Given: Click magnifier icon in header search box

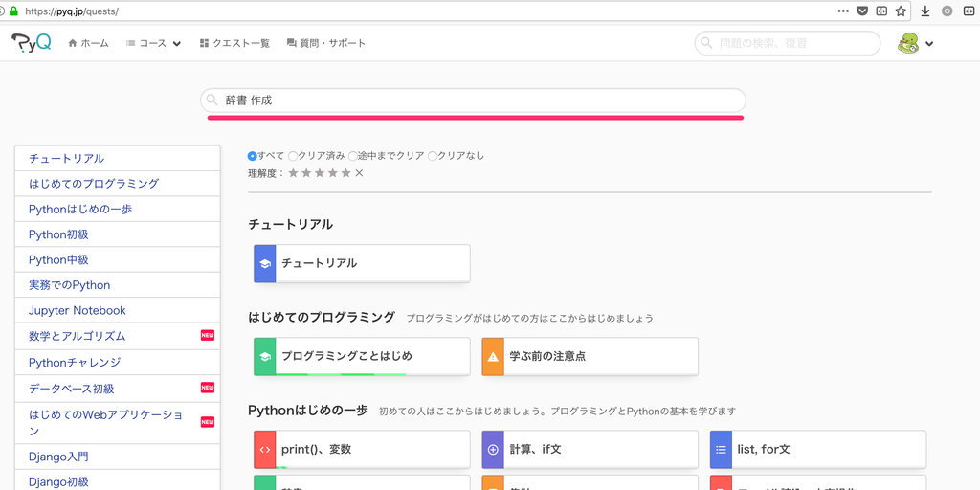Looking at the screenshot, I should 706,43.
